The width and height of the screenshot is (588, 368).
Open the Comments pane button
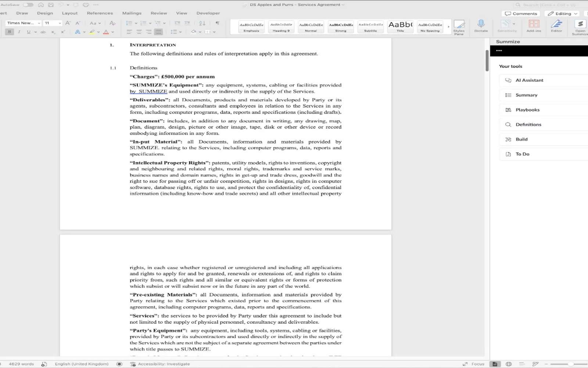tap(521, 14)
